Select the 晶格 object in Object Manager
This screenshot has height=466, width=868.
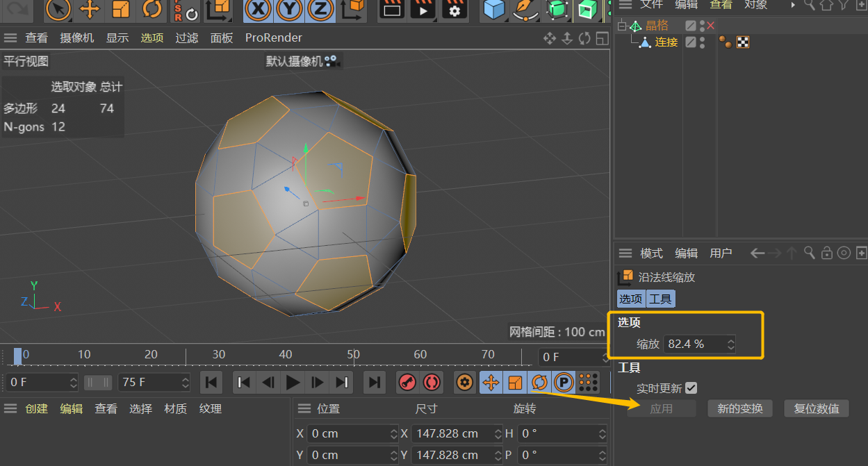point(657,26)
